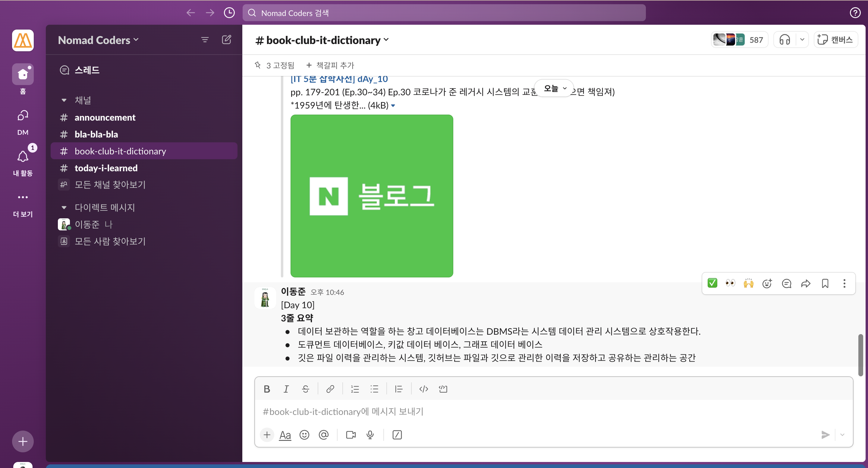Forward the message with share arrow

(x=806, y=283)
